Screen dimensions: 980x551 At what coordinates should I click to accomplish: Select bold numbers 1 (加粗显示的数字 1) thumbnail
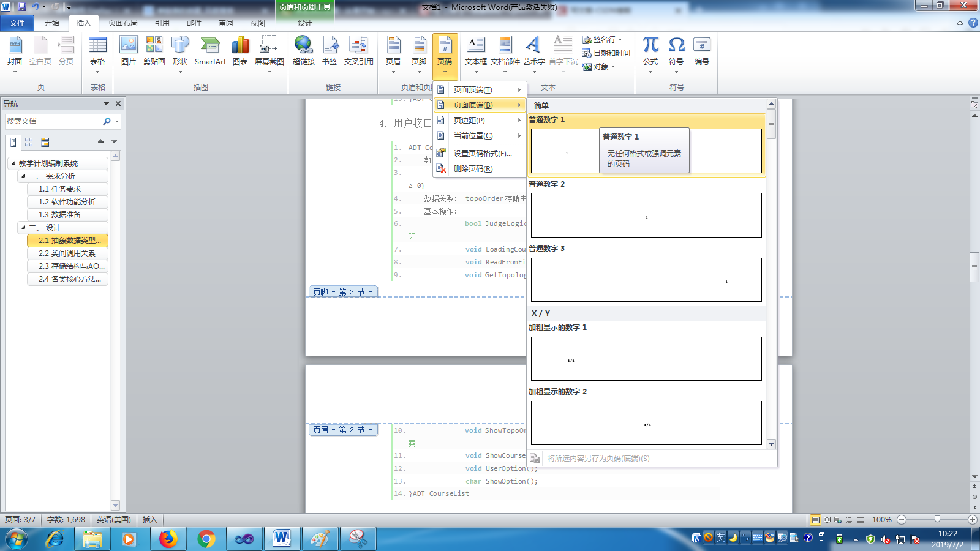pyautogui.click(x=646, y=359)
